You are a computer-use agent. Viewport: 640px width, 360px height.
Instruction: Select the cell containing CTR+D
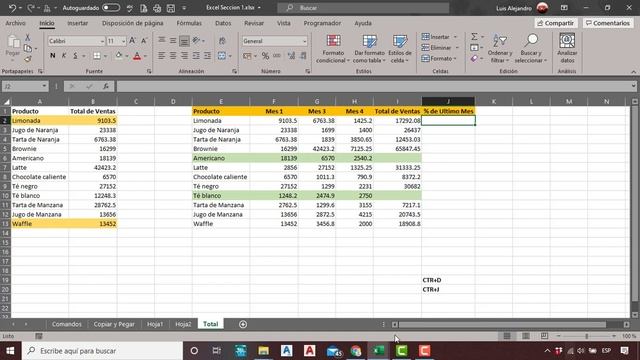point(448,280)
